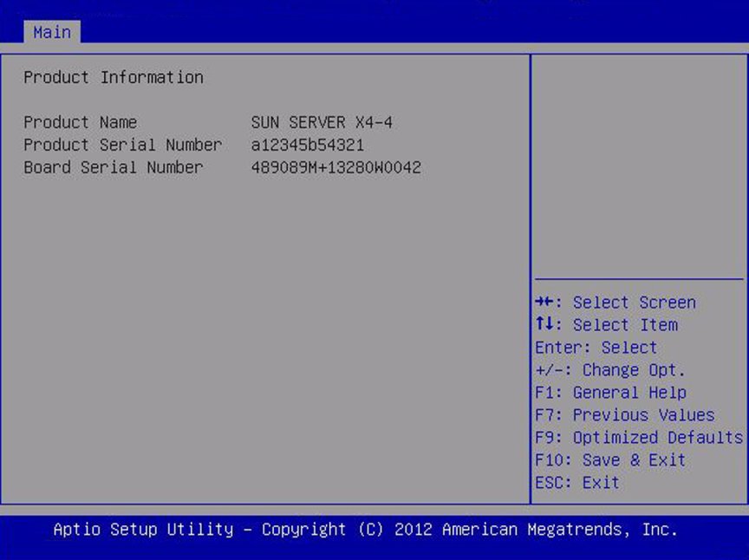
Task: Click the ESC: Exit hint
Action: coord(577,482)
